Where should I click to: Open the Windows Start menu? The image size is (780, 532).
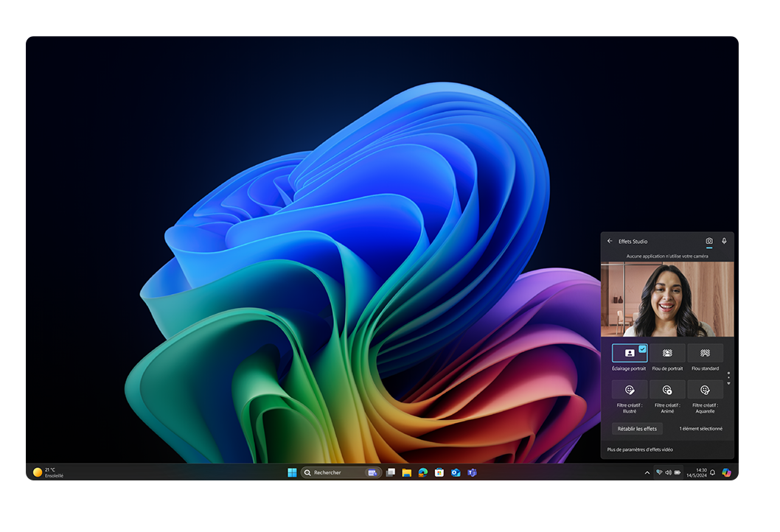[292, 472]
